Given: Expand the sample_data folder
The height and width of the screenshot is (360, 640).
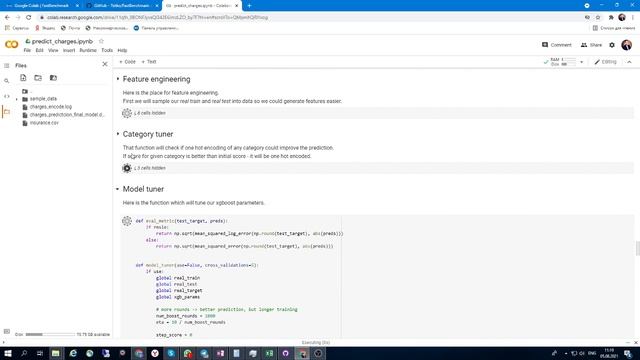Looking at the screenshot, I should [17, 99].
